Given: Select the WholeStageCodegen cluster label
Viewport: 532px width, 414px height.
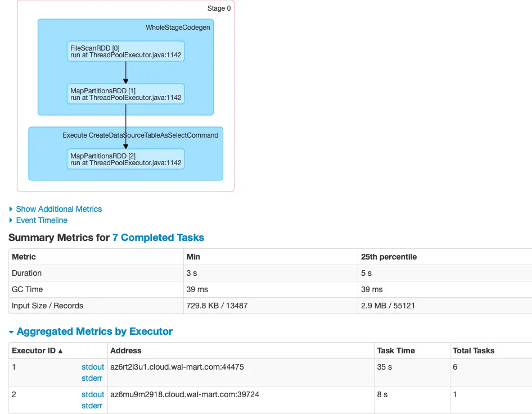Looking at the screenshot, I should (178, 28).
